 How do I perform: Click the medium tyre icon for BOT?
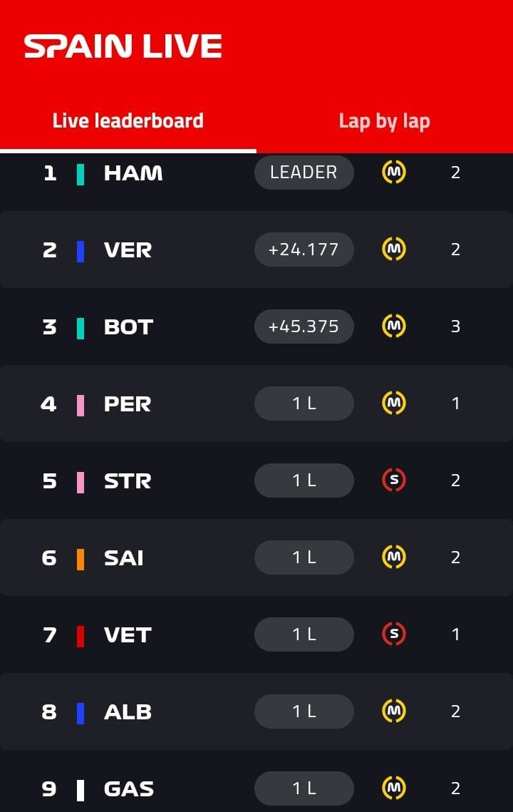coord(394,327)
